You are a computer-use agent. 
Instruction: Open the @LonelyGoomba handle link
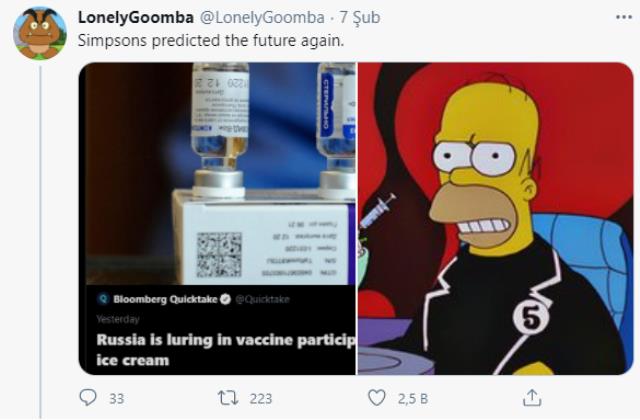pyautogui.click(x=262, y=18)
